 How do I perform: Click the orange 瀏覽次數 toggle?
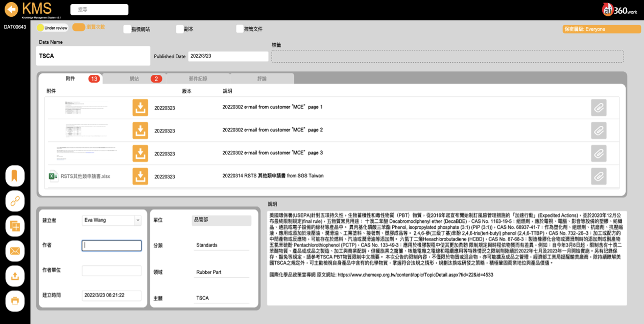click(x=79, y=27)
